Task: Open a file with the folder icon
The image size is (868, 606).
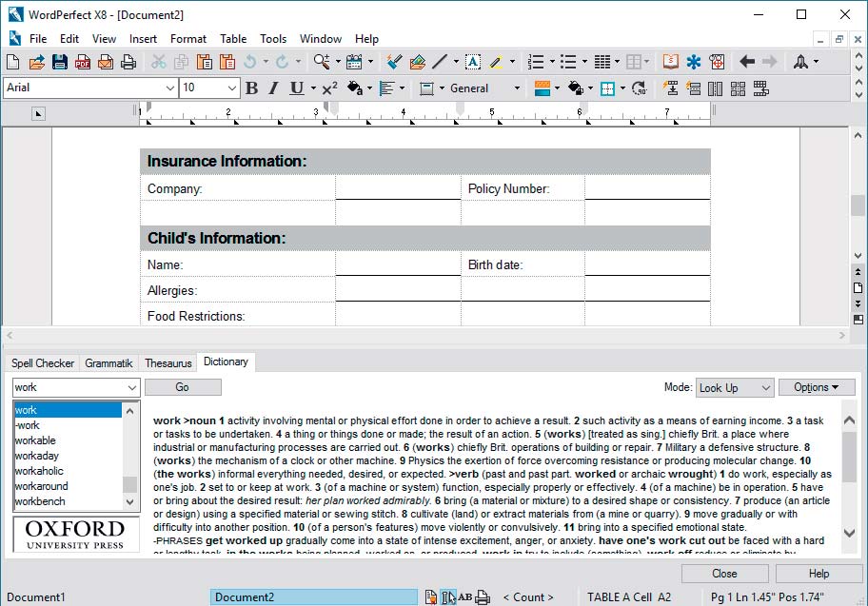Action: click(x=36, y=62)
